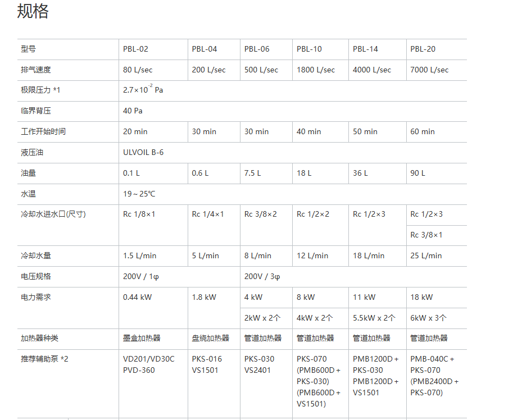513x420 pixels.
Task: Select the 冷却水进水口(尺寸) label
Action: tap(53, 214)
